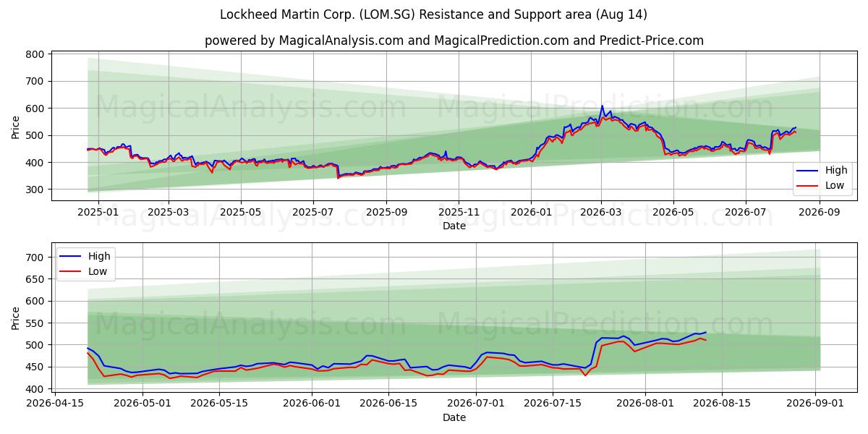Click the 'Price' y-axis label of lower chart
The height and width of the screenshot is (434, 868).
(x=16, y=318)
